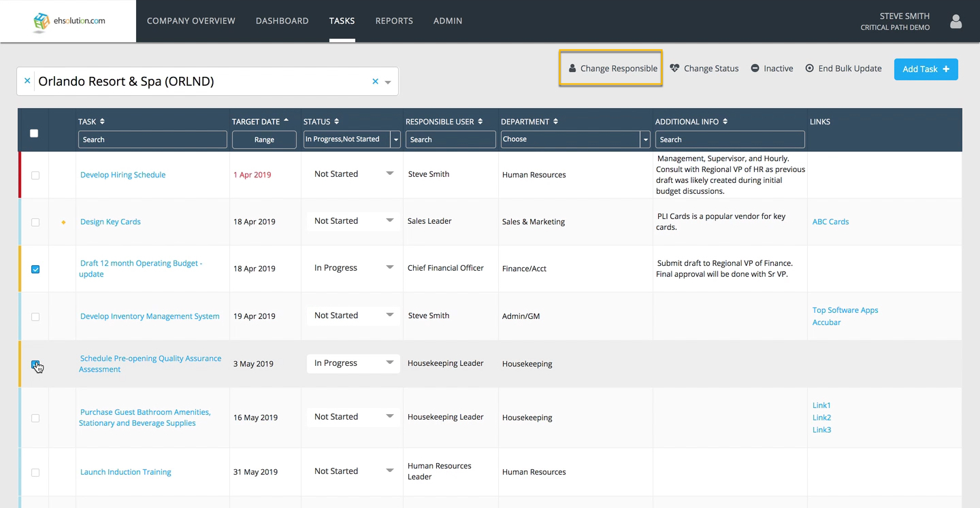The width and height of the screenshot is (980, 508).
Task: Open status dropdown for Quality Assurance Assessment
Action: tap(353, 363)
